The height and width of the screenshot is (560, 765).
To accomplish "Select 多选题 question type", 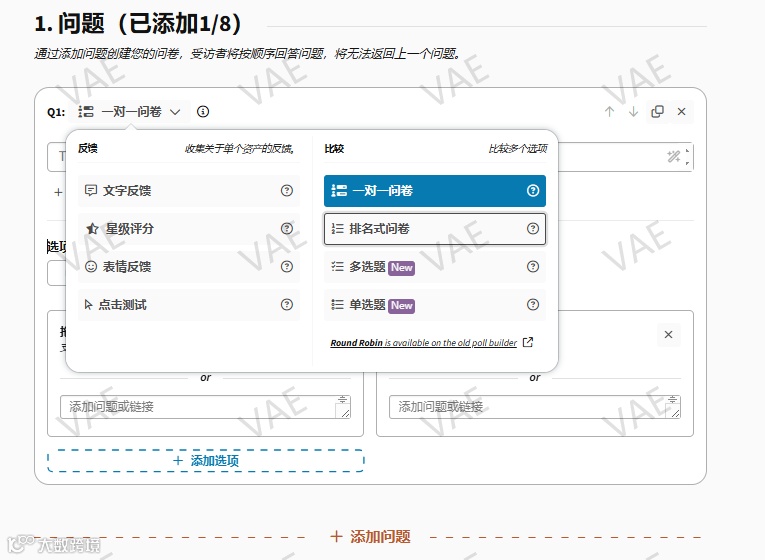I will 435,267.
